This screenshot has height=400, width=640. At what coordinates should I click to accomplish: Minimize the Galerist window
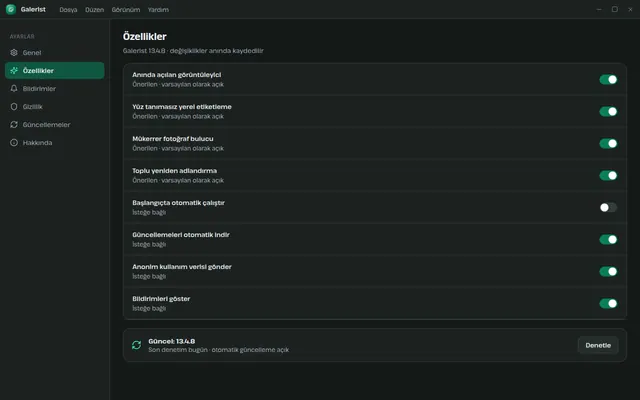[x=599, y=9]
